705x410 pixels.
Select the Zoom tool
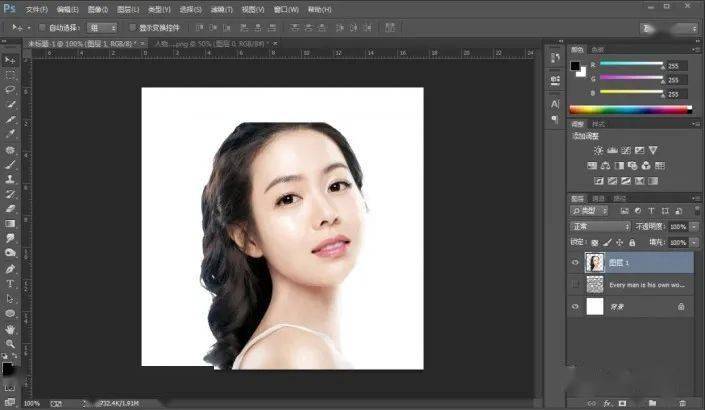click(x=10, y=344)
